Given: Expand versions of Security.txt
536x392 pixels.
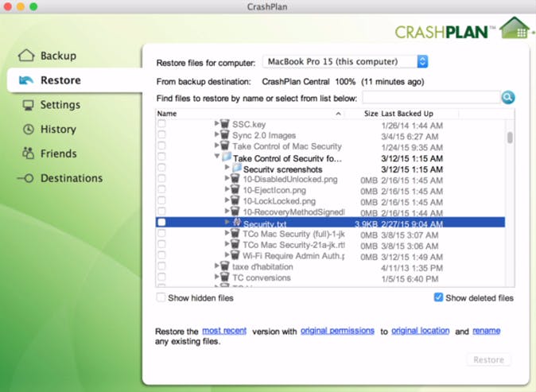Looking at the screenshot, I should [x=227, y=222].
